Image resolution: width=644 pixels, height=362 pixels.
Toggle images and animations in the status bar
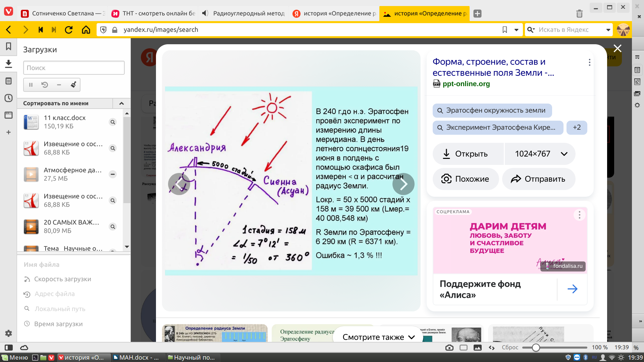point(477,348)
